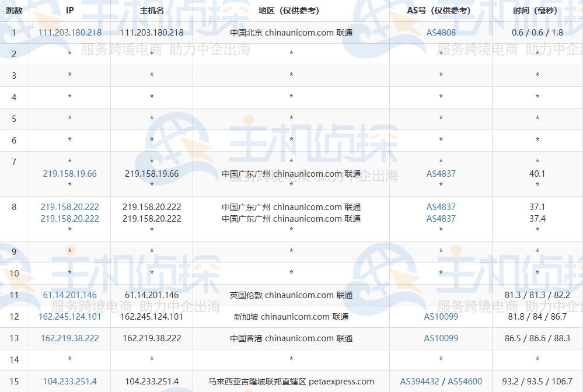Open the upper AS4837 link in hop 8

tap(440, 206)
